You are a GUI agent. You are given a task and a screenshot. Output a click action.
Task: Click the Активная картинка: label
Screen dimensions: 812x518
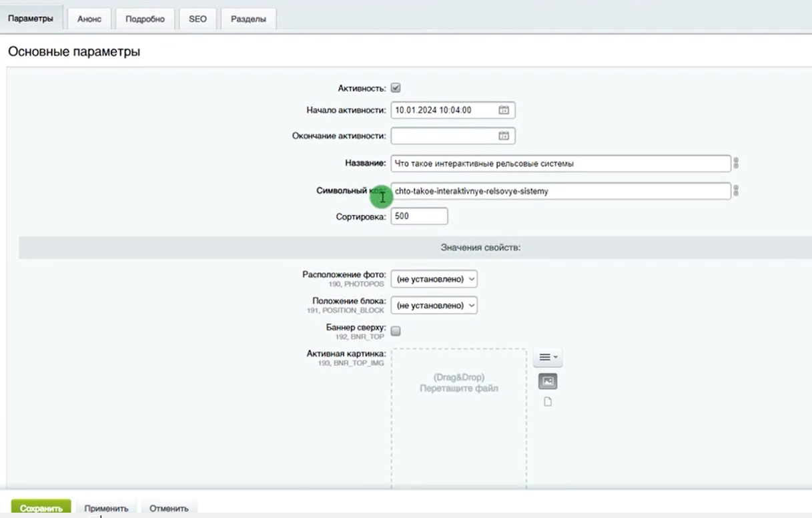(346, 354)
